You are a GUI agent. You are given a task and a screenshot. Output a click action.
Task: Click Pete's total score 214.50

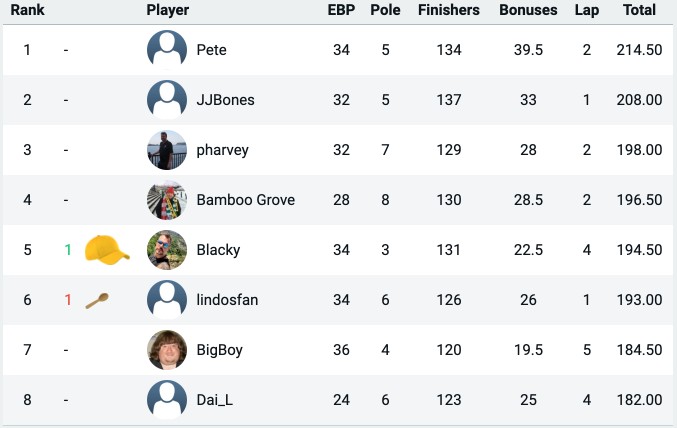639,50
